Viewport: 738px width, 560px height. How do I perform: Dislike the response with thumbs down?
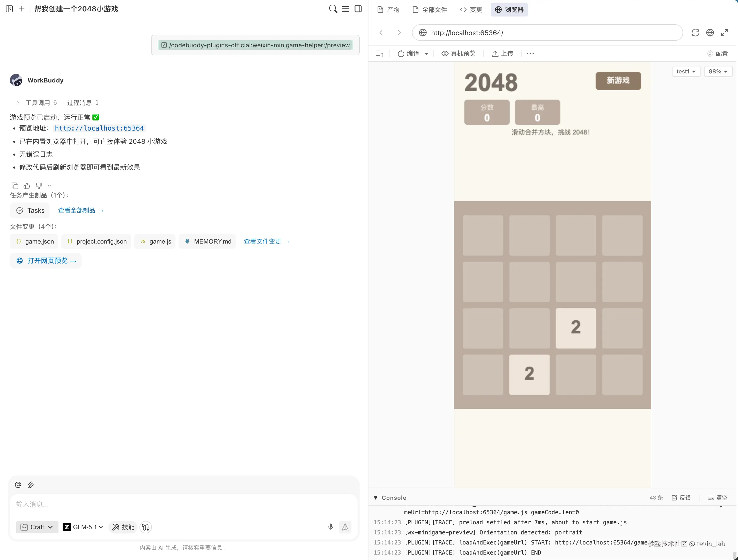point(39,186)
